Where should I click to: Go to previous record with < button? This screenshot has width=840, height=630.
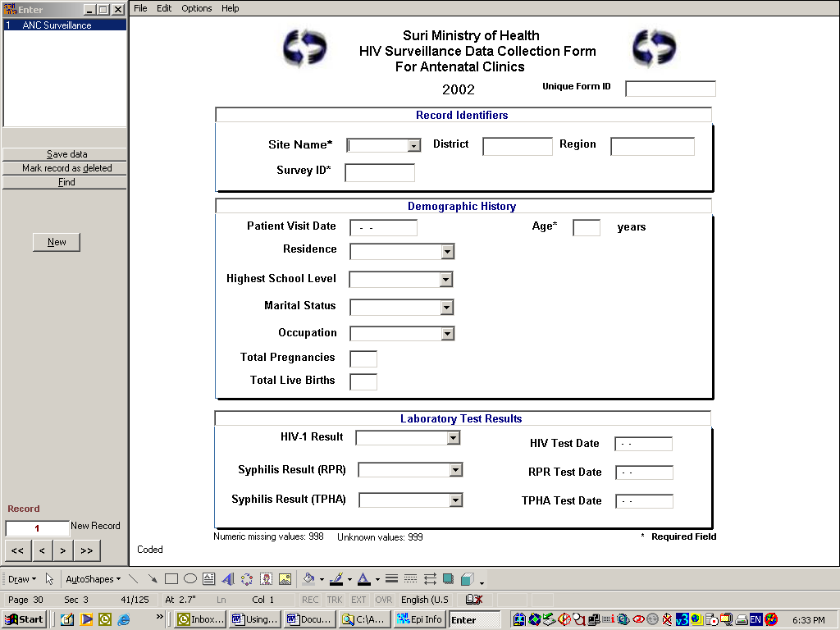point(42,550)
